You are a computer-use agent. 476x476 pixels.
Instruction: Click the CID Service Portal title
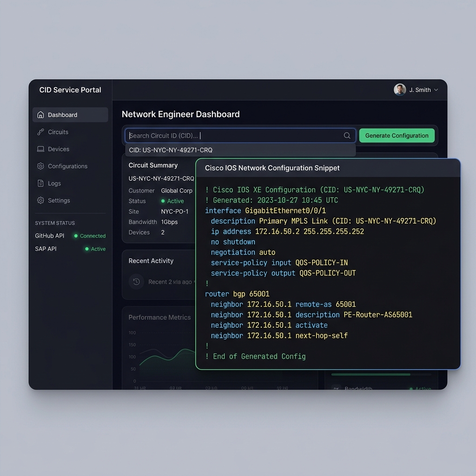click(70, 90)
